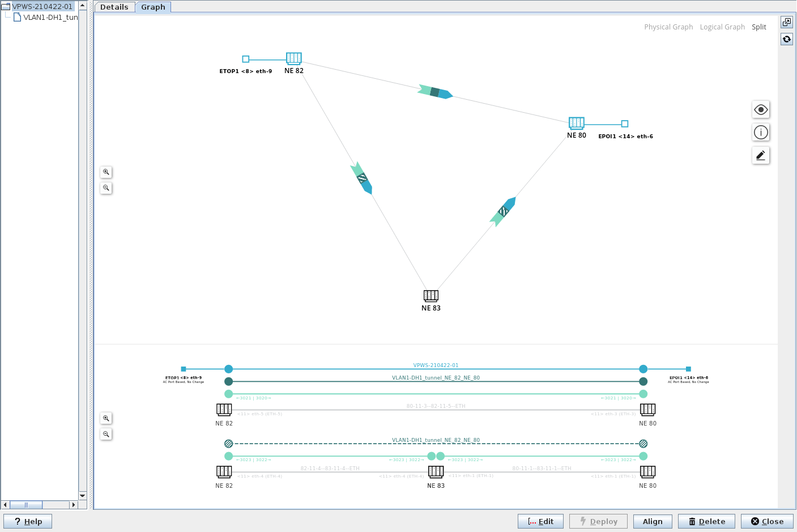Switch to Physical Graph view
This screenshot has width=797, height=532.
[x=668, y=27]
